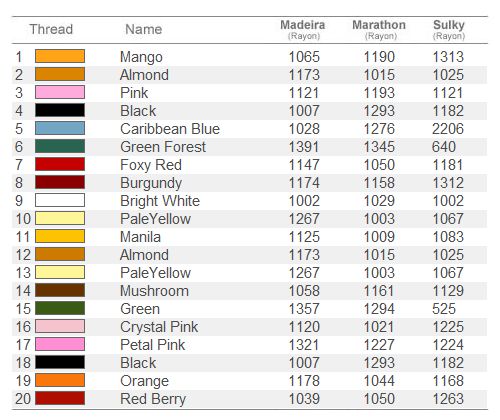
Task: Select the Crystal Pink swatch
Action: point(60,326)
